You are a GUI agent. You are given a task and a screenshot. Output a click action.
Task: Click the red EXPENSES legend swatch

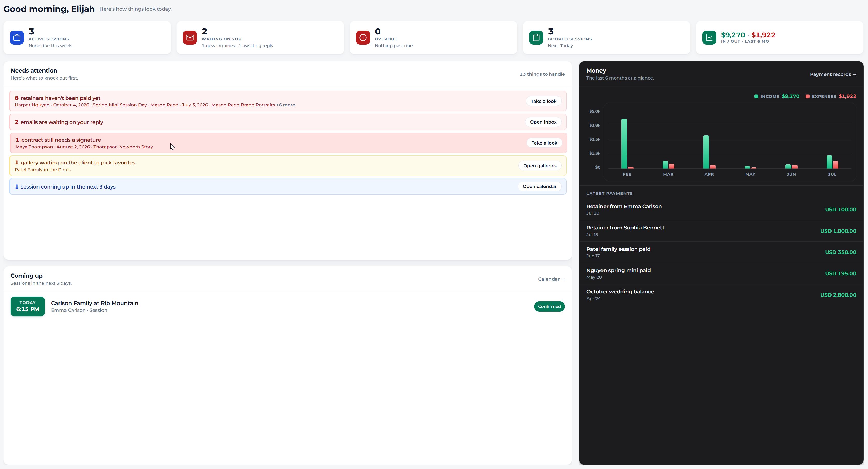(807, 96)
